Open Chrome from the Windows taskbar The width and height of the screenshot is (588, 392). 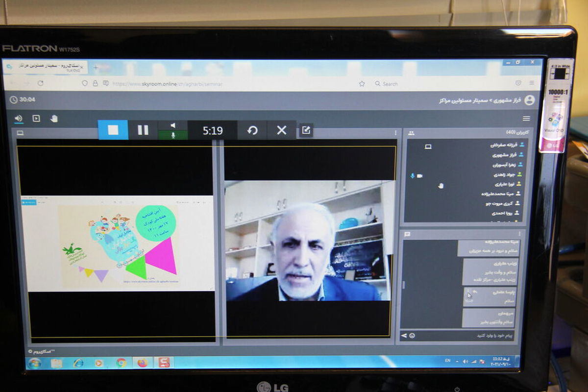tap(121, 363)
